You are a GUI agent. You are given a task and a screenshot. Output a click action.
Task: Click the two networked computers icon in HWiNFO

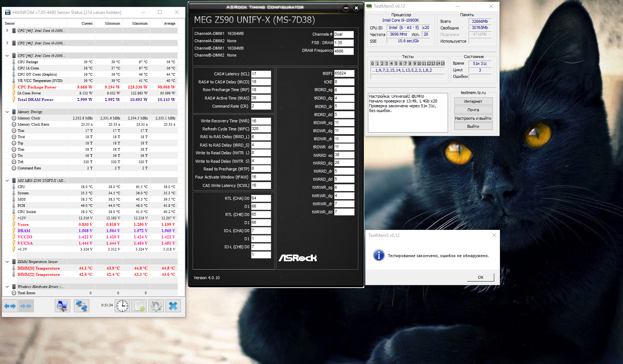81,306
